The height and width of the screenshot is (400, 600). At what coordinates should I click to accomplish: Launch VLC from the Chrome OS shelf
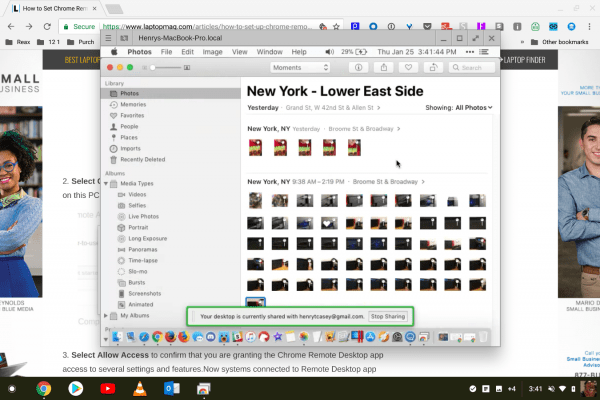click(140, 389)
